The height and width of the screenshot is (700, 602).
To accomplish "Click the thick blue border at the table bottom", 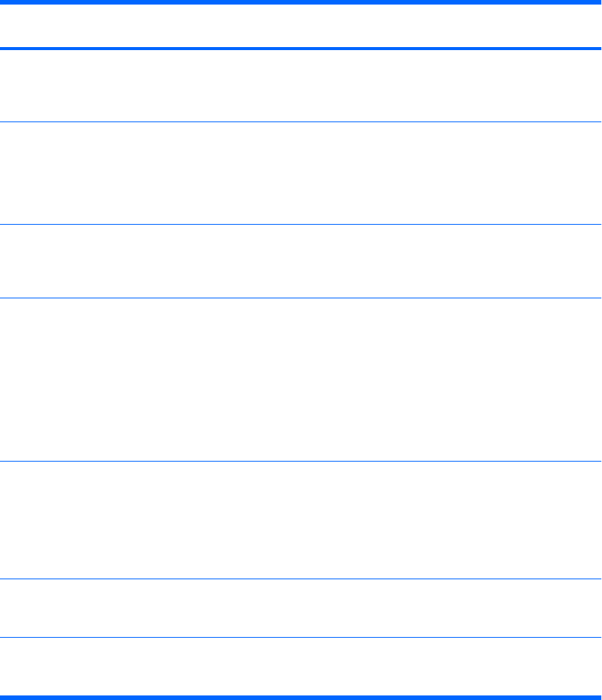I will point(301,695).
